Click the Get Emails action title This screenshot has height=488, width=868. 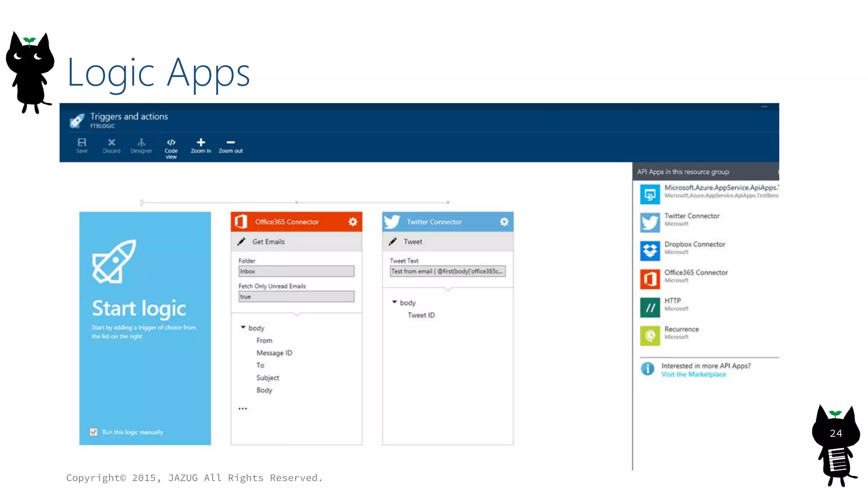[268, 241]
